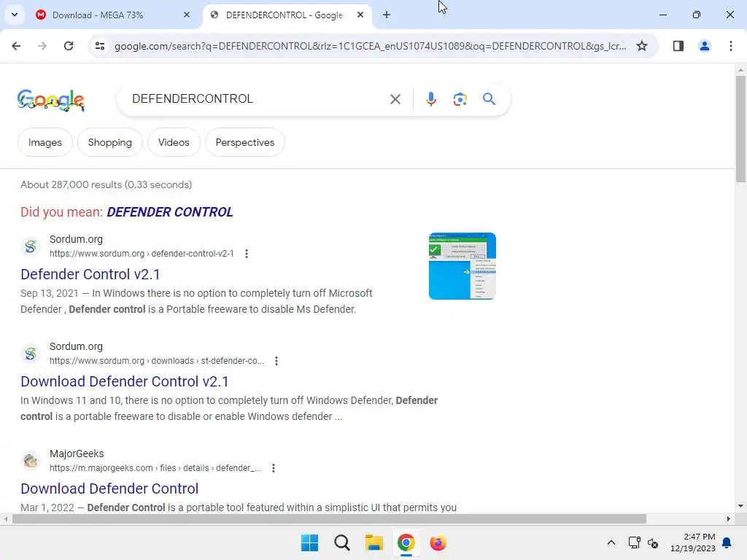
Task: Open the Windows Start menu
Action: (x=309, y=542)
